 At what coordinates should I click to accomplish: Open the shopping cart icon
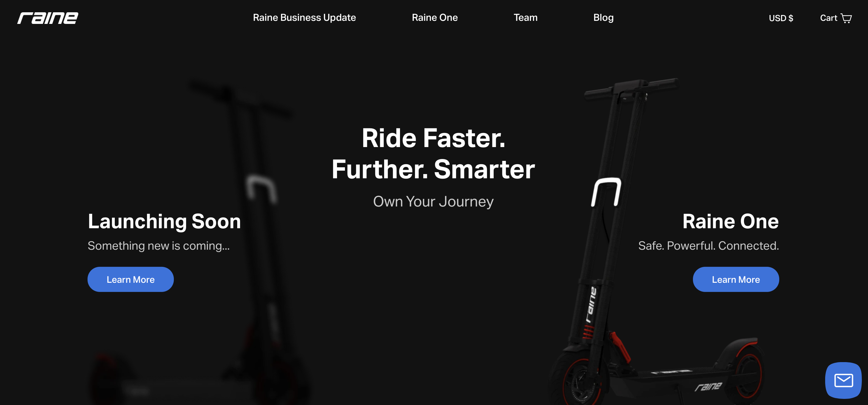pos(846,18)
